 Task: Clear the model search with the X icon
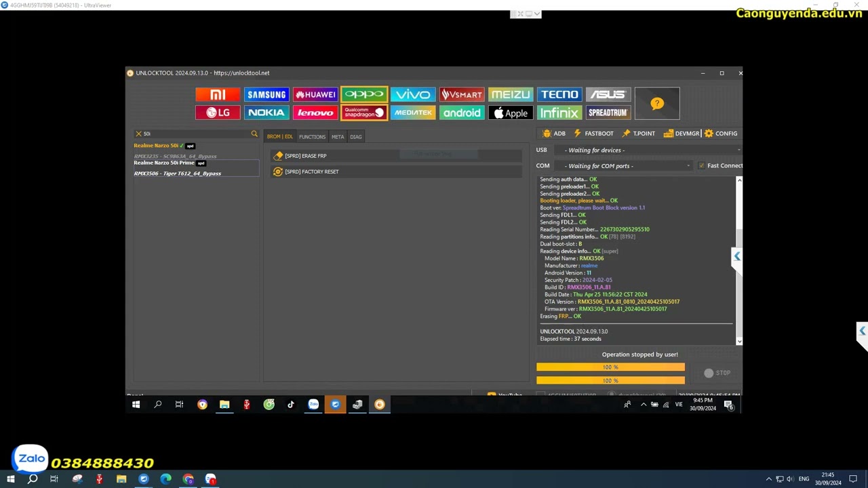(138, 134)
